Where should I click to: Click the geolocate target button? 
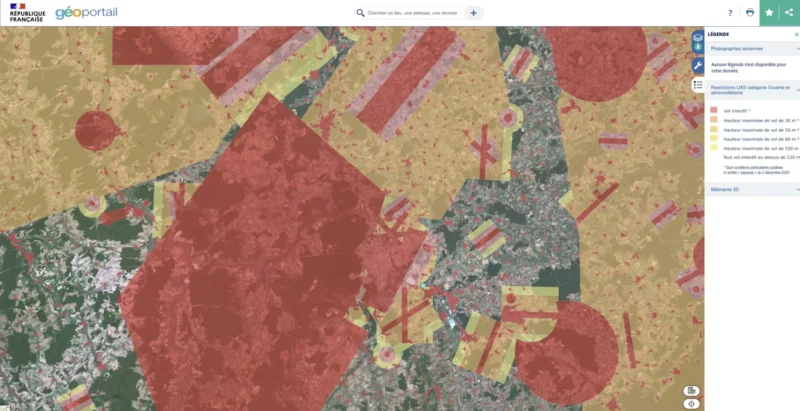click(x=691, y=404)
